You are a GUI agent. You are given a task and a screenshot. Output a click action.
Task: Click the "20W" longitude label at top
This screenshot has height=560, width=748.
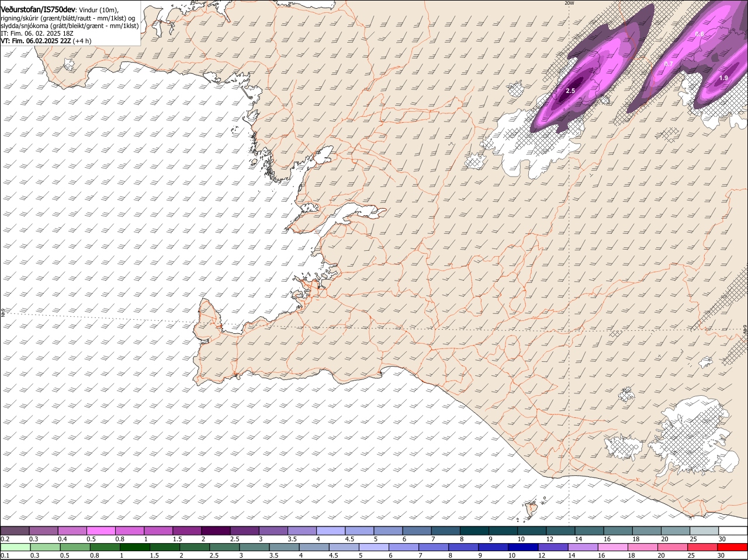pyautogui.click(x=569, y=3)
